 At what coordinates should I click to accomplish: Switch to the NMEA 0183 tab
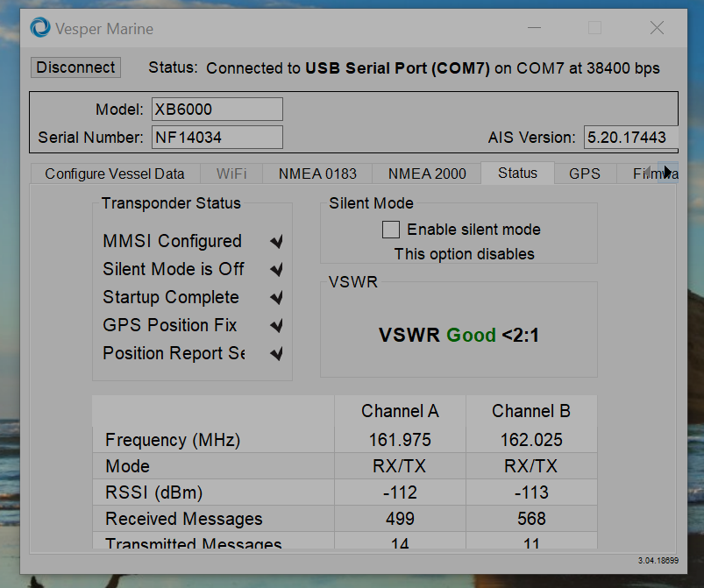point(317,174)
